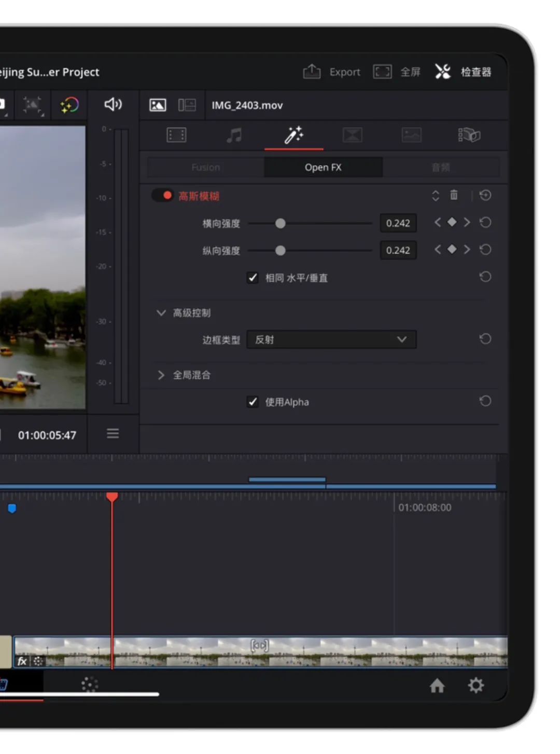Open the Transition inspector tab

pos(353,135)
